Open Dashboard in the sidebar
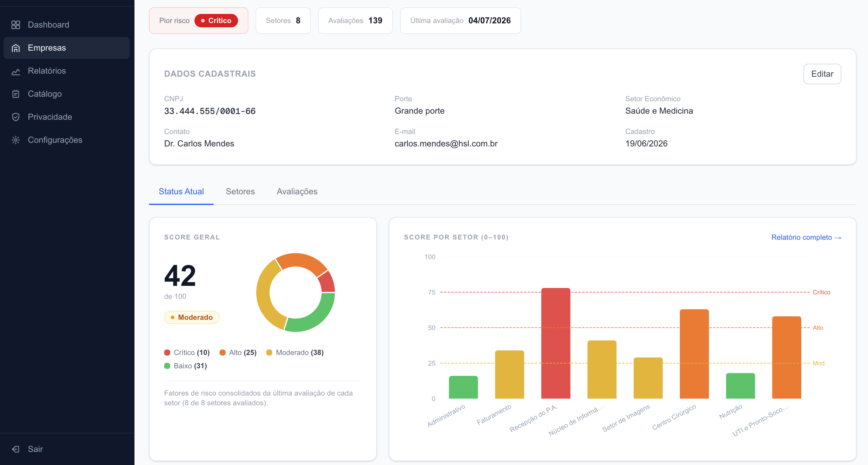This screenshot has width=868, height=465. (x=66, y=25)
